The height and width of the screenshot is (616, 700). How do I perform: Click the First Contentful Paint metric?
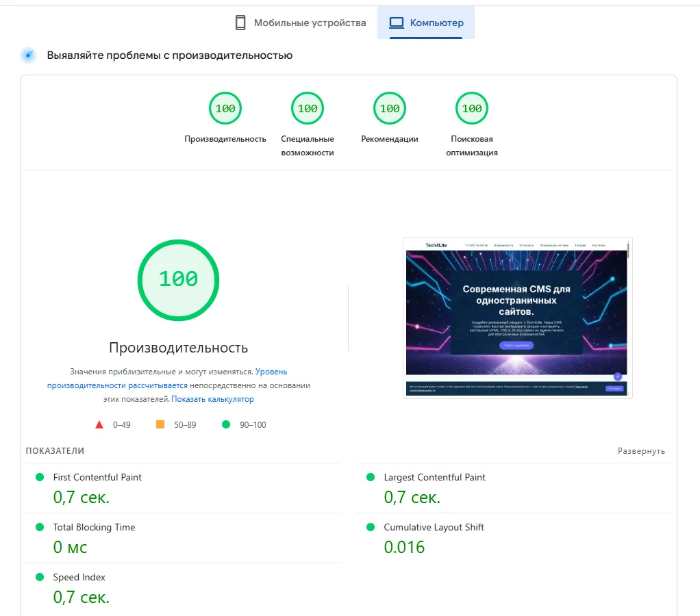pyautogui.click(x=97, y=477)
